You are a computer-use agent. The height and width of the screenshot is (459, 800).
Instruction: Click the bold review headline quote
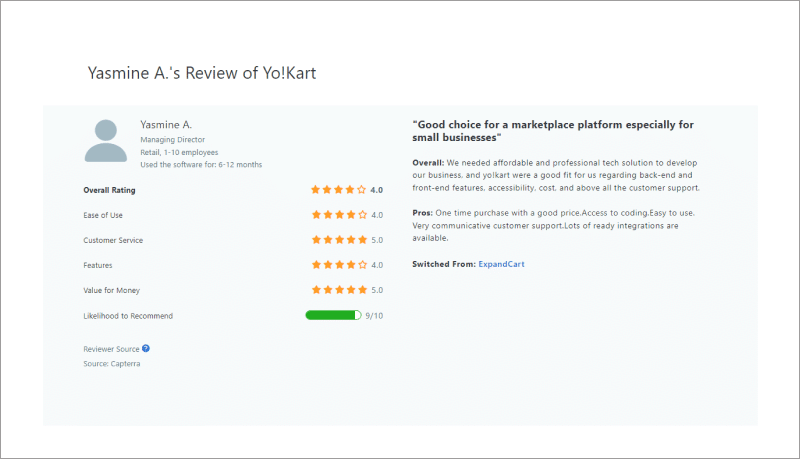coord(553,131)
